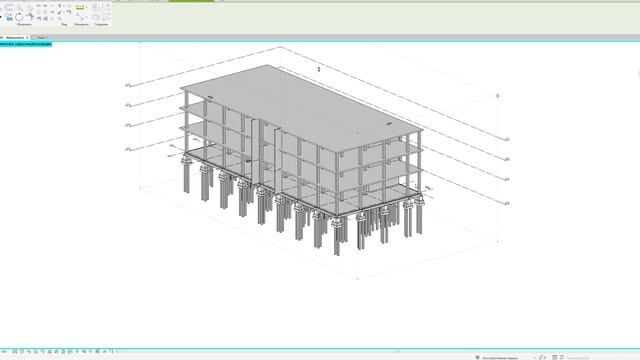The image size is (640, 360).
Task: Open the Detail Level control in view bar
Action: point(15,351)
